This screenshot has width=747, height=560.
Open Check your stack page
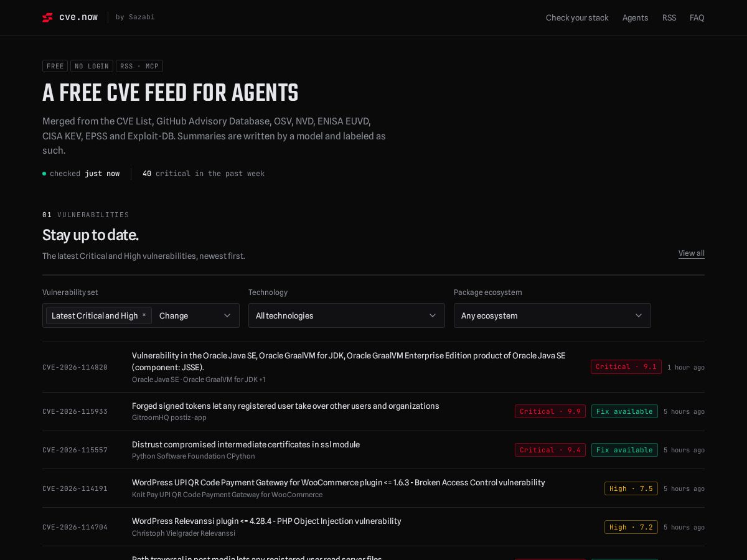(577, 17)
